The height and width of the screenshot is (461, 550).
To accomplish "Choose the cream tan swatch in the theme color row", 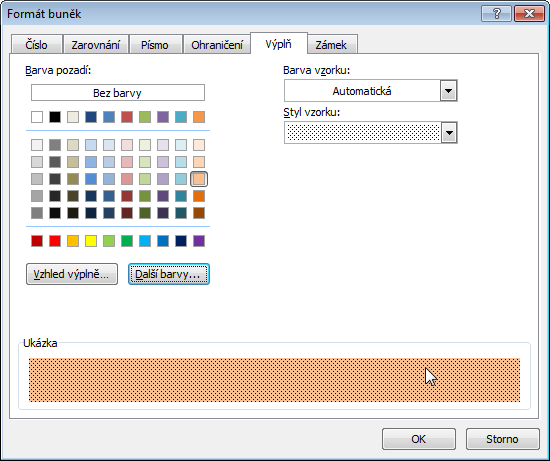I will (x=73, y=117).
